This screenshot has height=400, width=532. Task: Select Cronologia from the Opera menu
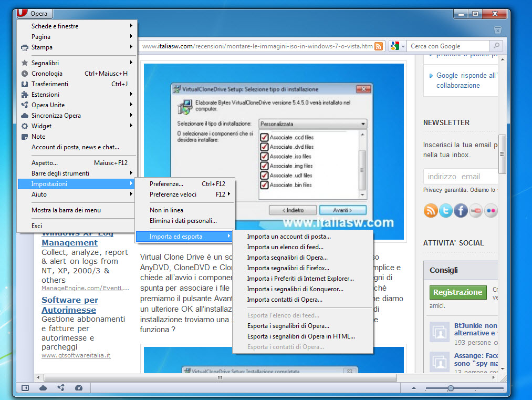pos(77,74)
